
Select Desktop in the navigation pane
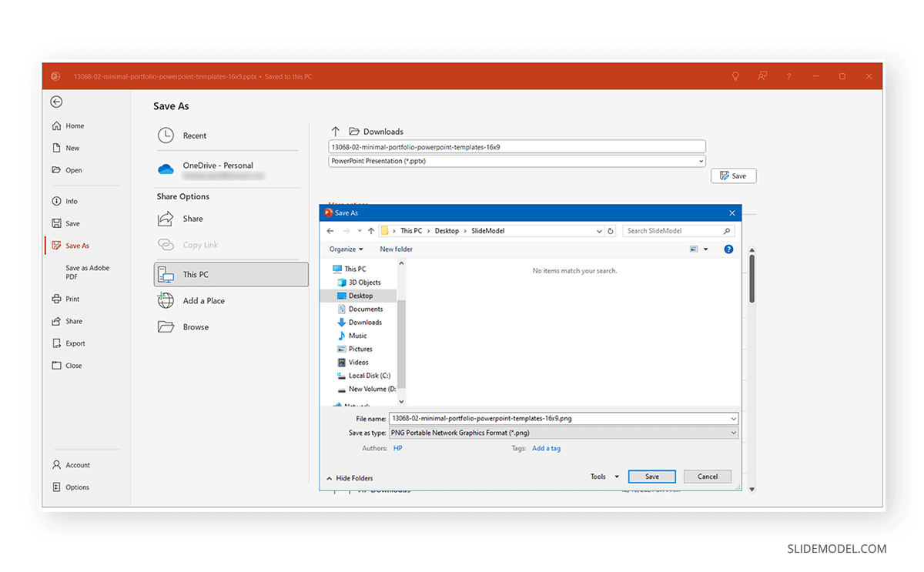click(x=361, y=295)
